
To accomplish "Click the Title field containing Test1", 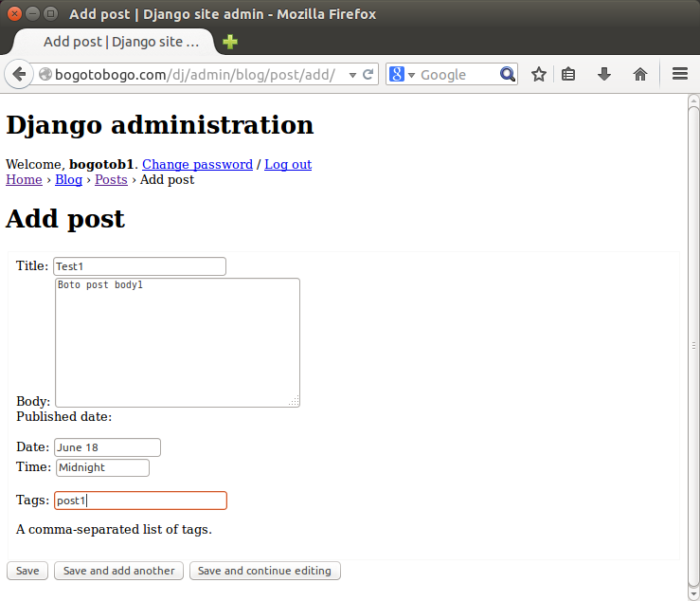I will click(x=140, y=266).
